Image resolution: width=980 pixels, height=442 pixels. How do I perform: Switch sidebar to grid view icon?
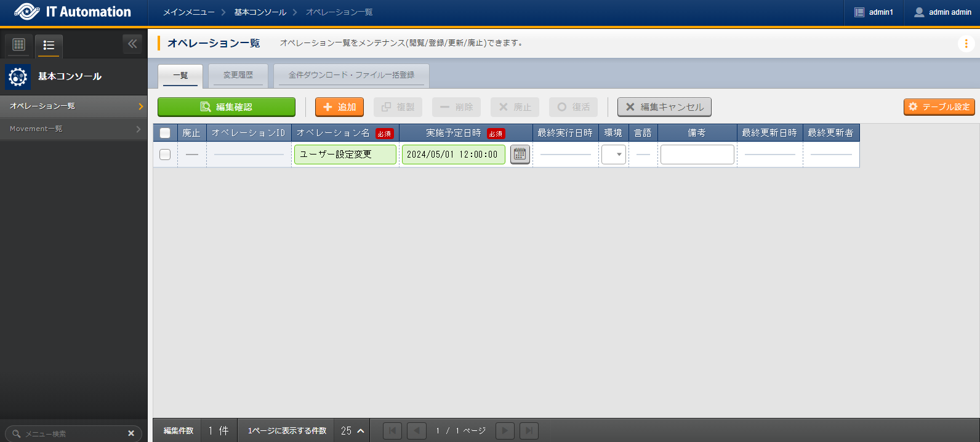19,44
